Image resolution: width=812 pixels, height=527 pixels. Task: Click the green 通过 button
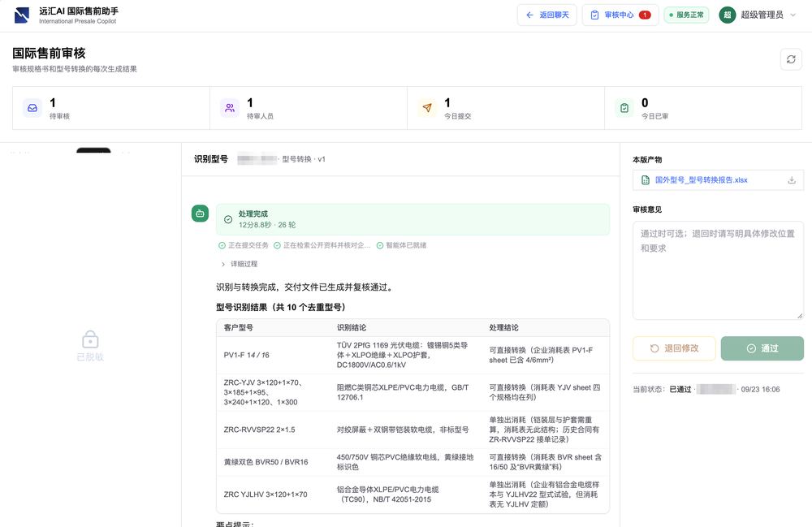[x=762, y=348]
